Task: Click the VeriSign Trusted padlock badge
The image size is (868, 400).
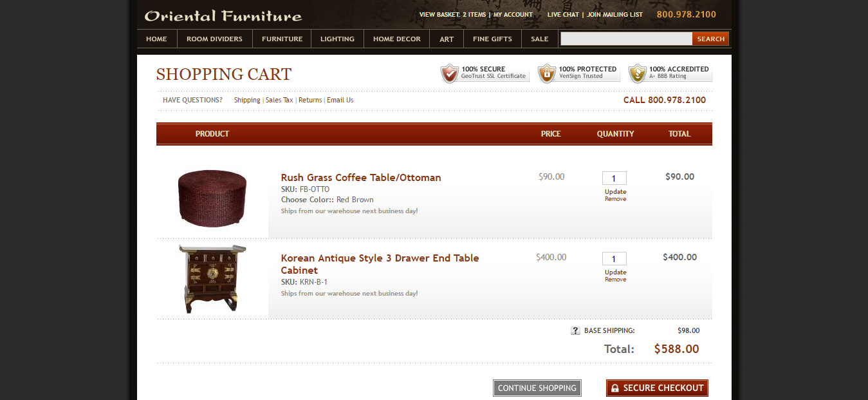Action: click(x=578, y=73)
